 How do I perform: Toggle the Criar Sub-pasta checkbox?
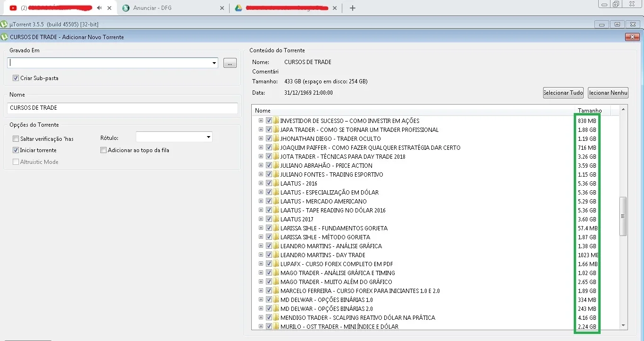pyautogui.click(x=16, y=78)
